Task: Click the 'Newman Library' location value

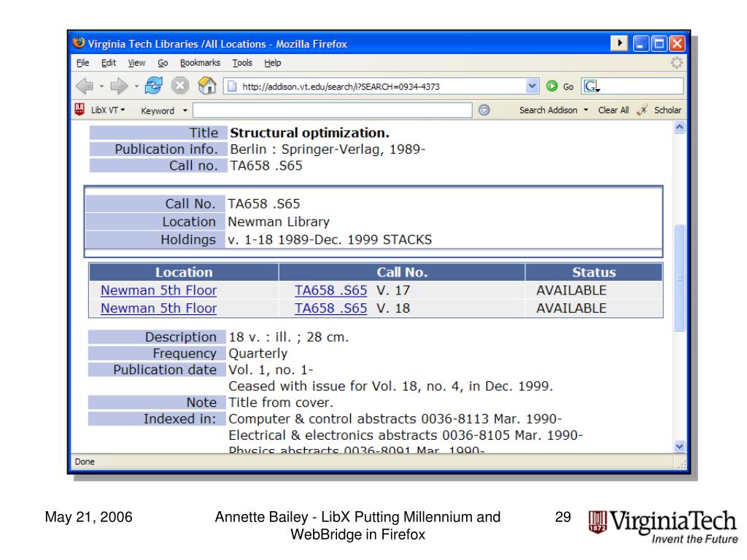Action: coord(279,222)
